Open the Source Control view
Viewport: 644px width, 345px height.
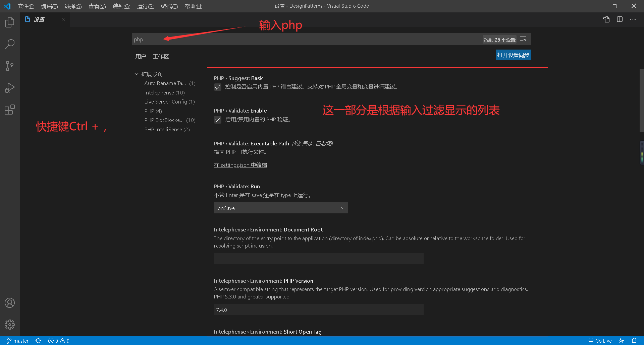(x=10, y=66)
